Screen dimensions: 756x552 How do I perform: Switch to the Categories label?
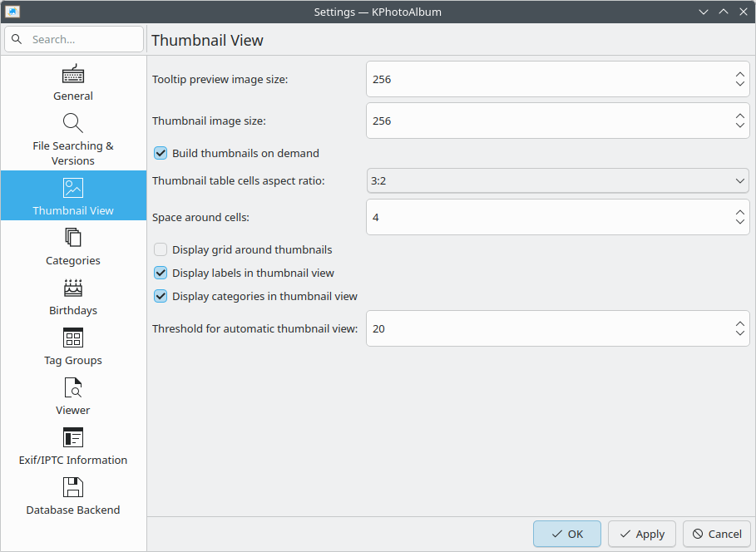click(73, 261)
